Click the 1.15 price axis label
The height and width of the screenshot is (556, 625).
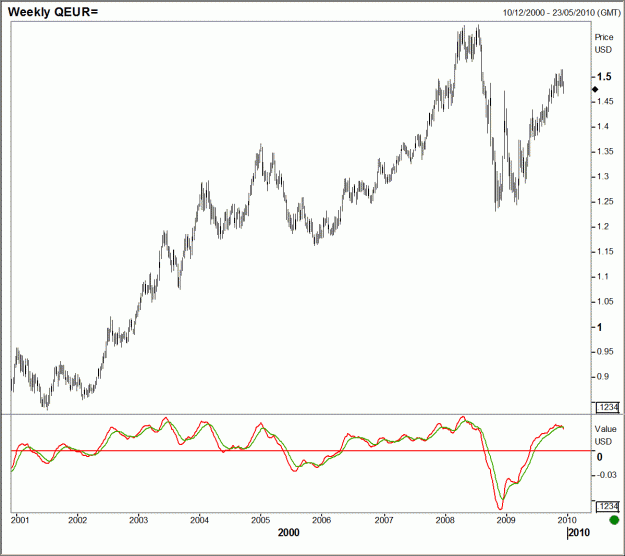click(x=605, y=251)
